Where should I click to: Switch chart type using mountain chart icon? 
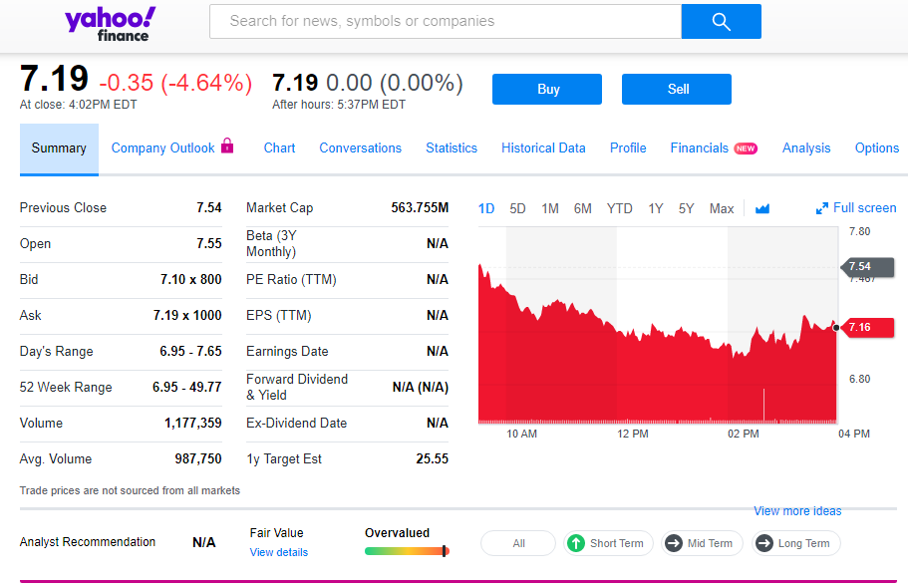(x=762, y=208)
